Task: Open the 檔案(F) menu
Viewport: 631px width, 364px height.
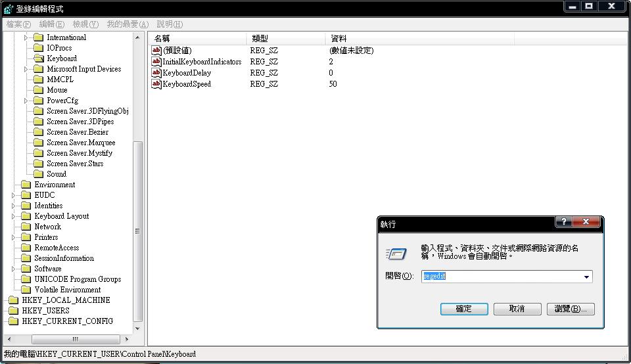Action: click(18, 24)
